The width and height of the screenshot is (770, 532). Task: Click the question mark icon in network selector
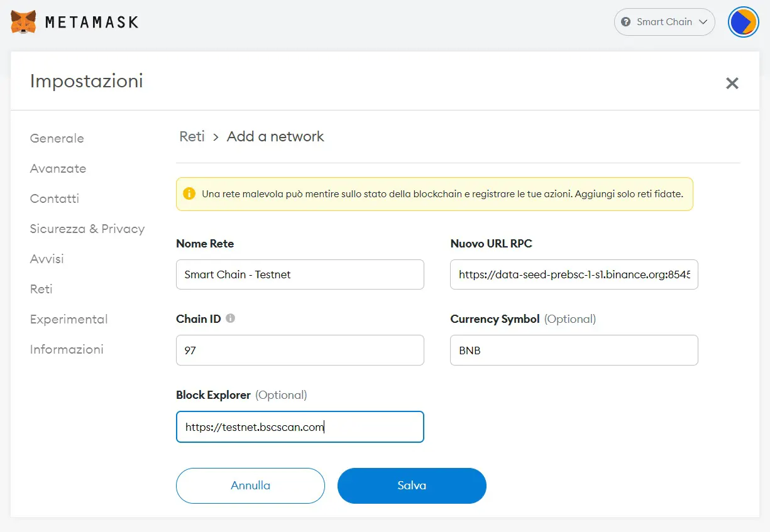pos(625,22)
